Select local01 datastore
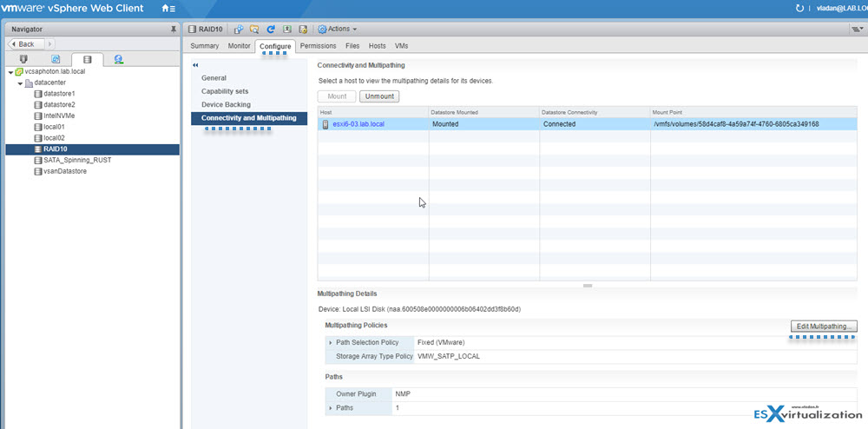Image resolution: width=868 pixels, height=429 pixels. (54, 127)
